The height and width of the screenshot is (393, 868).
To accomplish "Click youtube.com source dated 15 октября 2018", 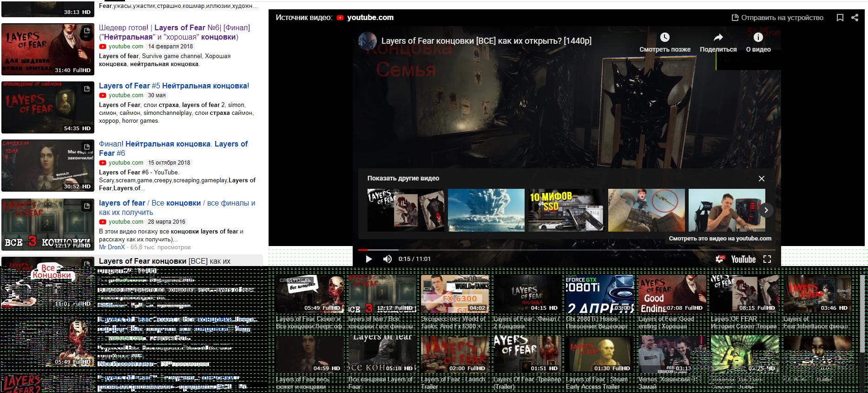I will coord(125,163).
